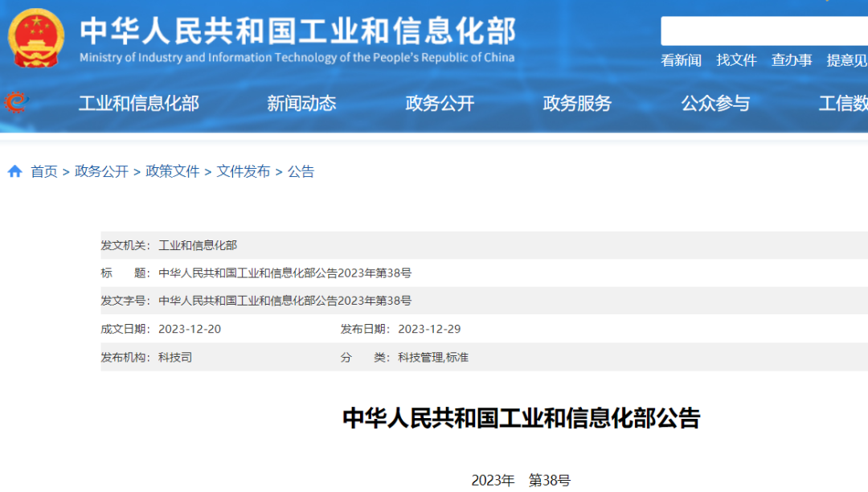Screen dimensions: 868x492
Task: Click the national emblem logo
Action: pos(36,37)
